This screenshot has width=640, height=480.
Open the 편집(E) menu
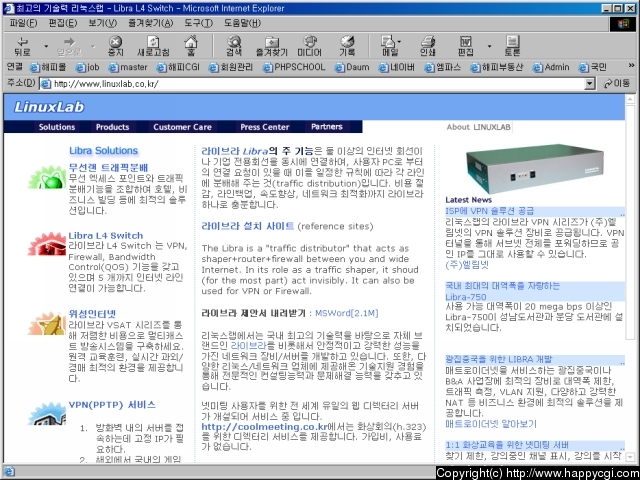tap(62, 23)
